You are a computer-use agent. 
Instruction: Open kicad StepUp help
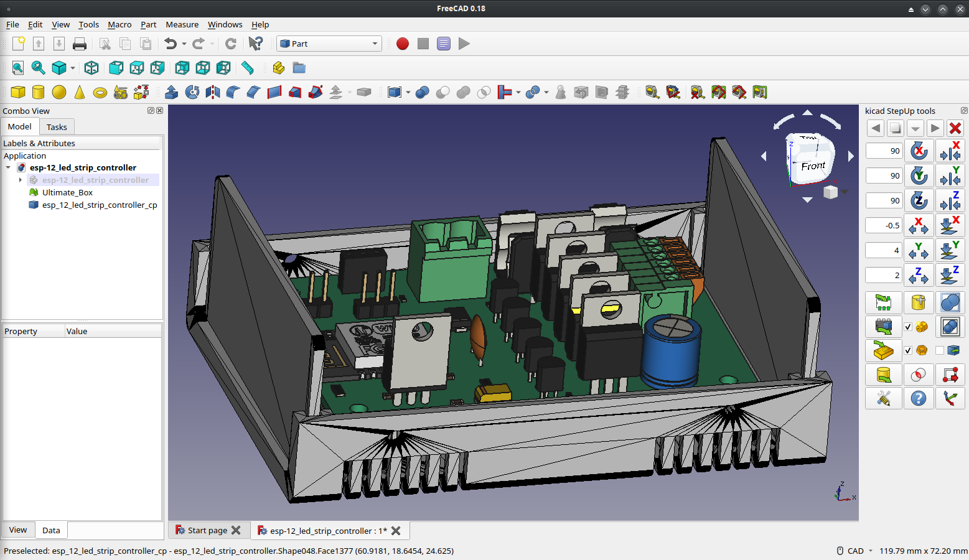(919, 398)
